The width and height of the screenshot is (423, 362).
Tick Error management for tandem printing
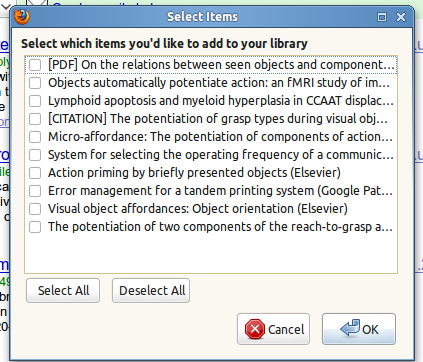(35, 191)
